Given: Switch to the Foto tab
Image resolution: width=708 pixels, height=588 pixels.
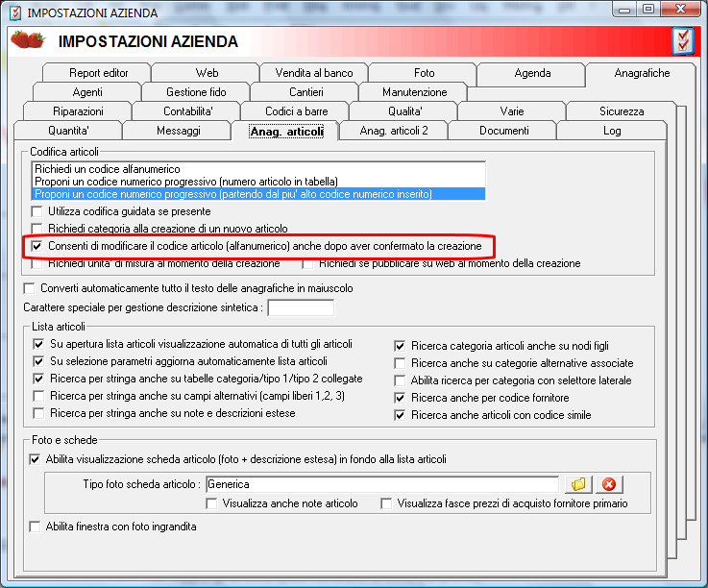Looking at the screenshot, I should point(423,73).
